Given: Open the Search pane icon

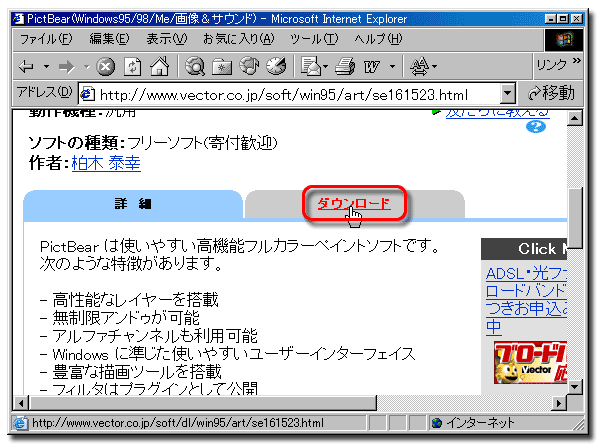Looking at the screenshot, I should pos(195,66).
